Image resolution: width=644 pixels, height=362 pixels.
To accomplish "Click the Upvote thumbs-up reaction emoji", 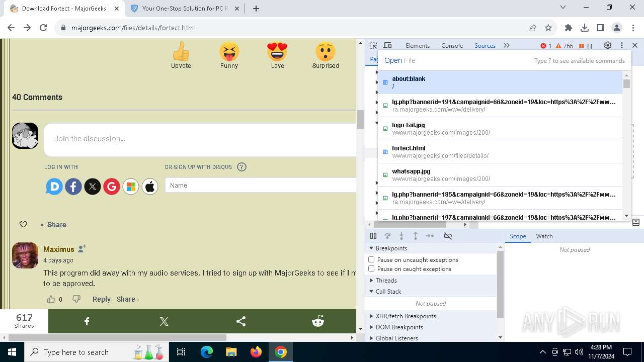I will 181,51.
